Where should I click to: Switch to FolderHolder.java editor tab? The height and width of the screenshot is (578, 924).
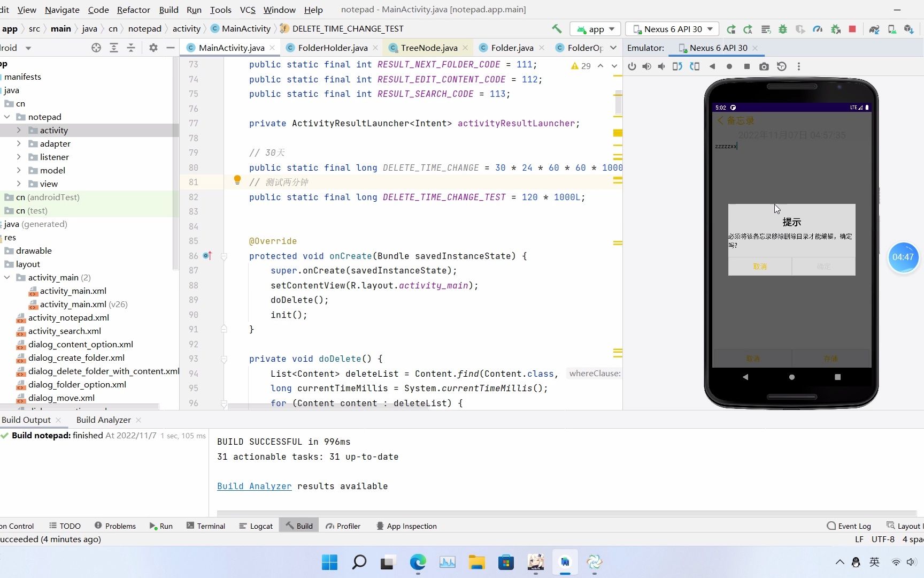pyautogui.click(x=332, y=48)
